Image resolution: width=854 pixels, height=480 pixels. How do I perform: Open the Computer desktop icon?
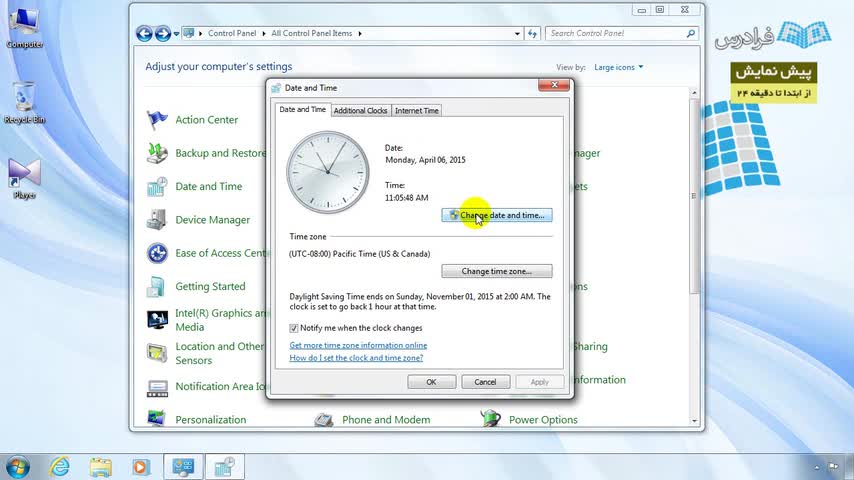(25, 27)
